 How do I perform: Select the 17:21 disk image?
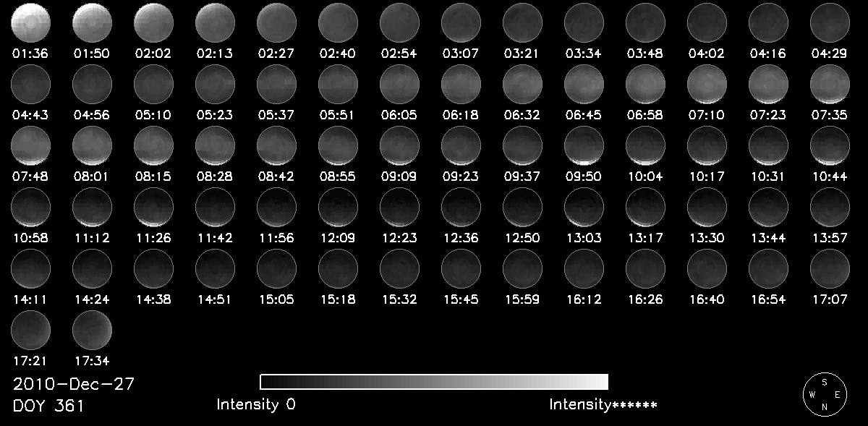click(30, 330)
